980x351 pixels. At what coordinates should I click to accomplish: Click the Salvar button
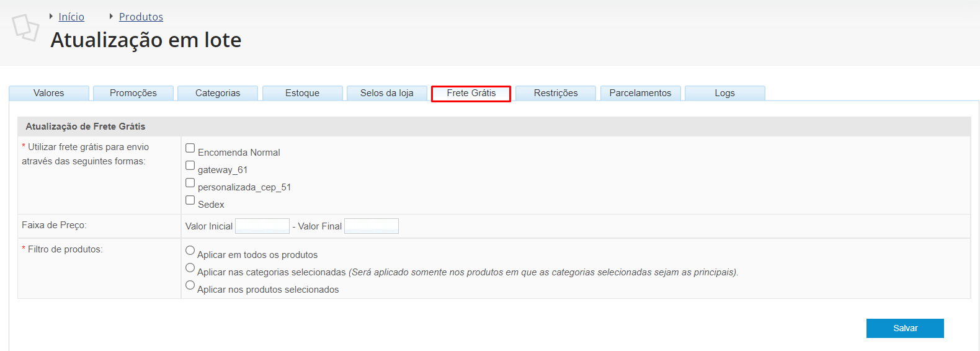click(905, 328)
